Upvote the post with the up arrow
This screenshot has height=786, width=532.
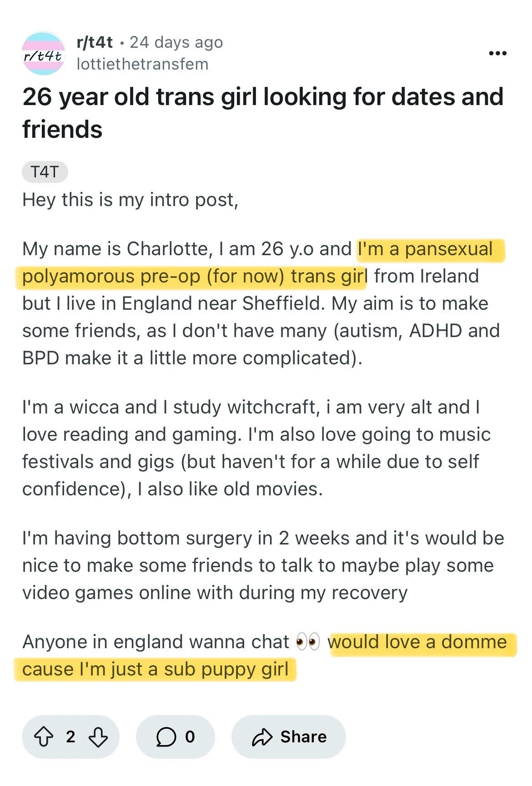tap(44, 736)
